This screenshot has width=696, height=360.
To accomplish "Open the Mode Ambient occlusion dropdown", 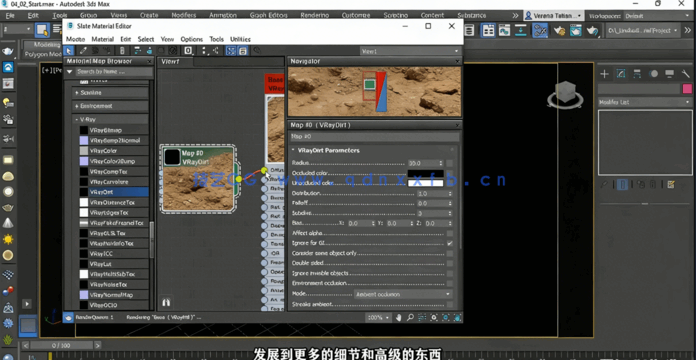I will (403, 294).
